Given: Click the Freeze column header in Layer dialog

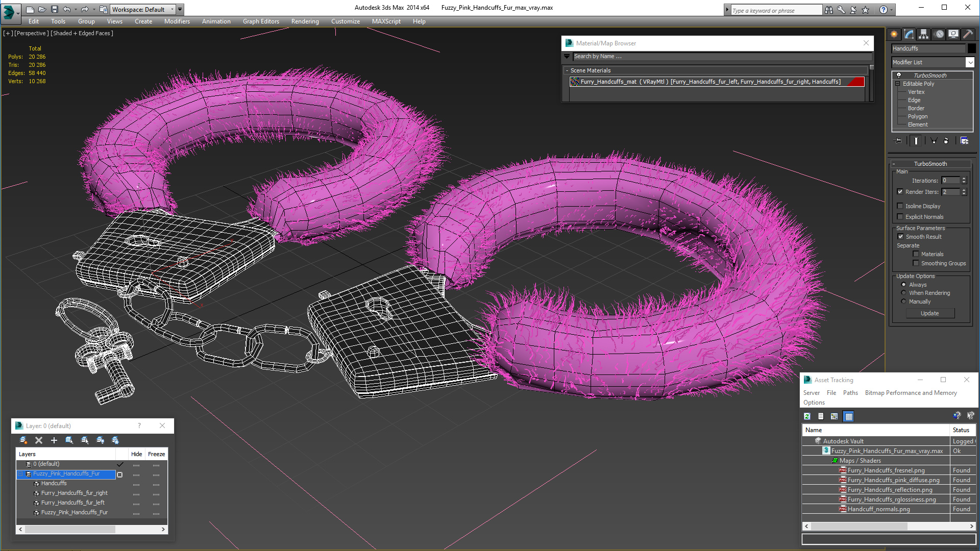Looking at the screenshot, I should tap(156, 454).
